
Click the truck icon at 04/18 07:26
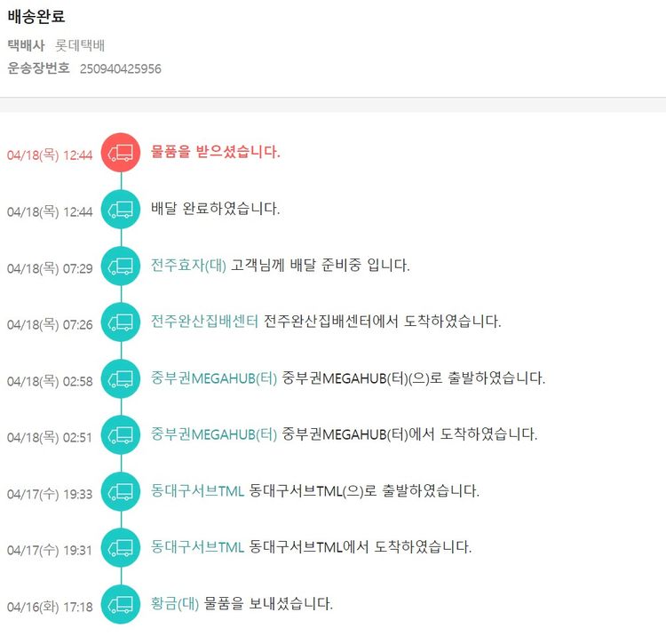coord(121,322)
